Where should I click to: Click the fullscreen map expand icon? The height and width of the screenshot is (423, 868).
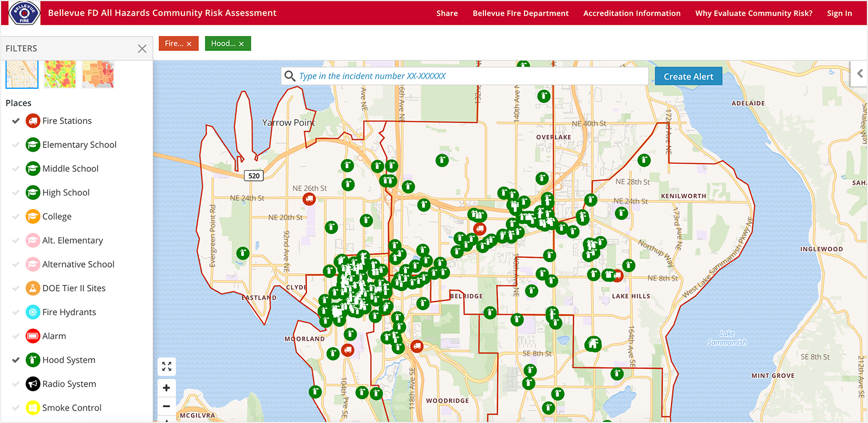coord(166,367)
